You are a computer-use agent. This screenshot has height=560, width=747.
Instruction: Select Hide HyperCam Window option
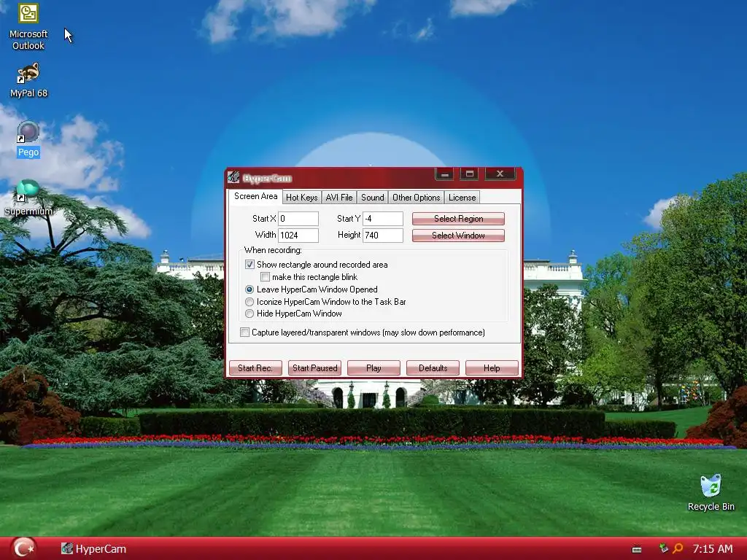[249, 314]
